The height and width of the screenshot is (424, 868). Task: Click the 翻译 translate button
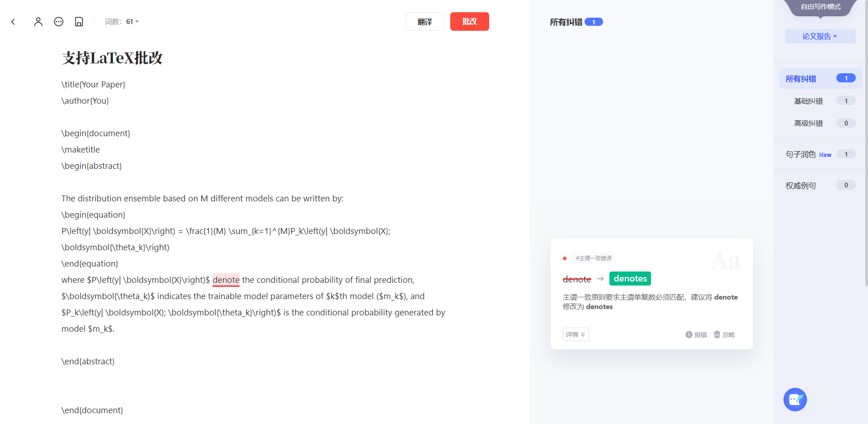click(x=425, y=22)
